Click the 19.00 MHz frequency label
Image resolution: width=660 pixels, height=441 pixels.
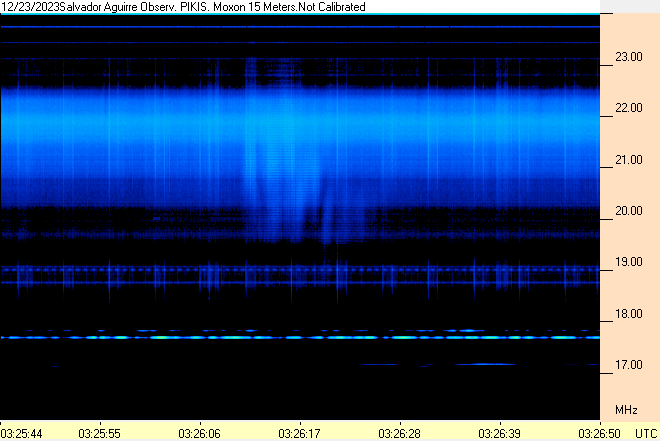coord(629,262)
